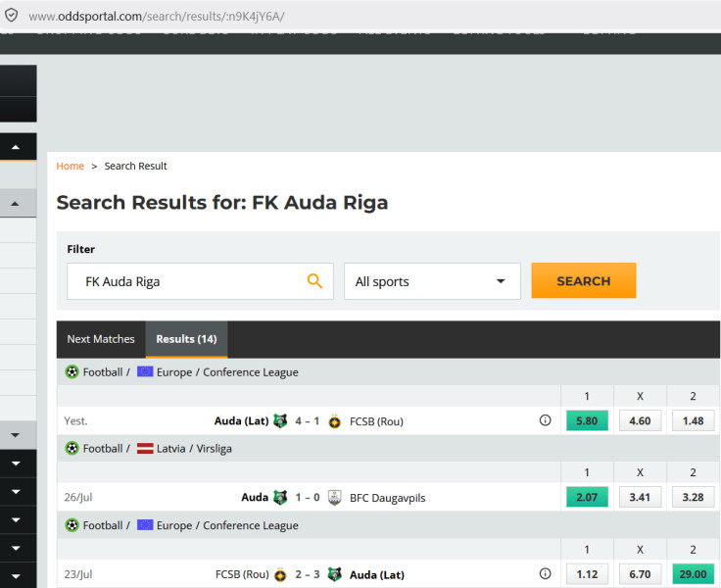Viewport: 721px width, 588px height.
Task: Click the 29.00 away odds button
Action: pos(693,573)
